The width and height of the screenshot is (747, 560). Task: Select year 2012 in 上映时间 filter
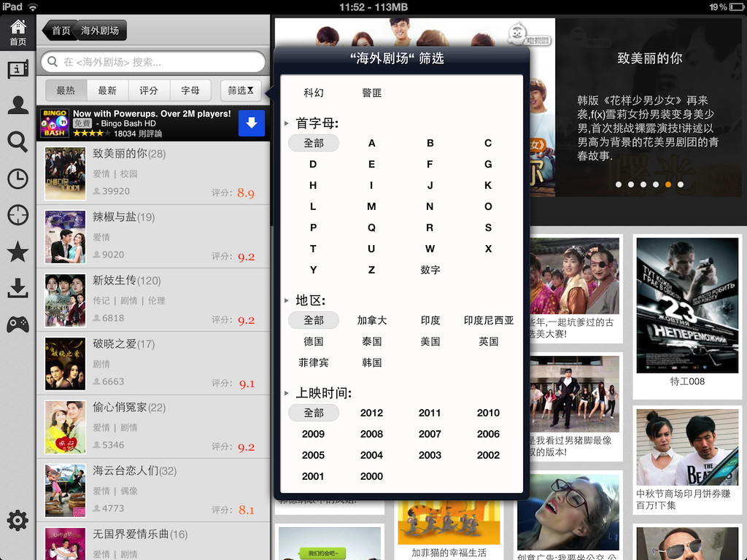(x=372, y=413)
